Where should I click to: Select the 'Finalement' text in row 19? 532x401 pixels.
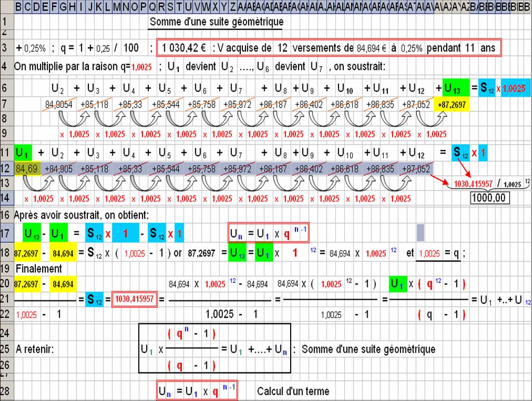(x=38, y=269)
